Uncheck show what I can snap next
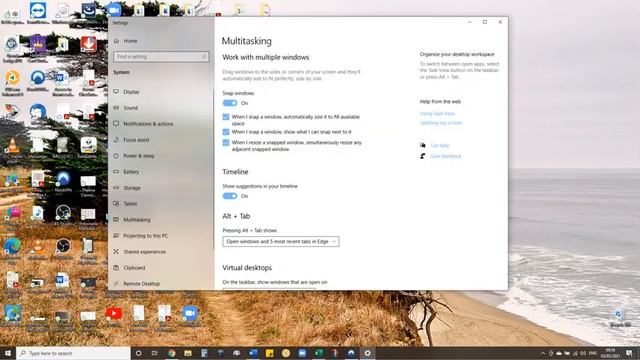Image resolution: width=640 pixels, height=360 pixels. click(x=226, y=132)
